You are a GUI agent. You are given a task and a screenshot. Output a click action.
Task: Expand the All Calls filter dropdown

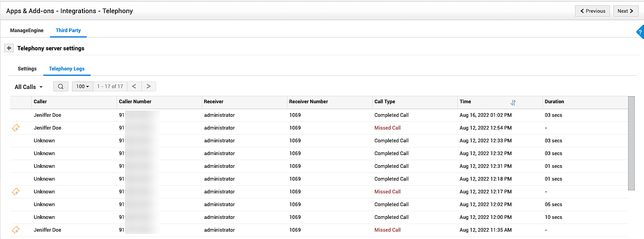click(x=29, y=87)
